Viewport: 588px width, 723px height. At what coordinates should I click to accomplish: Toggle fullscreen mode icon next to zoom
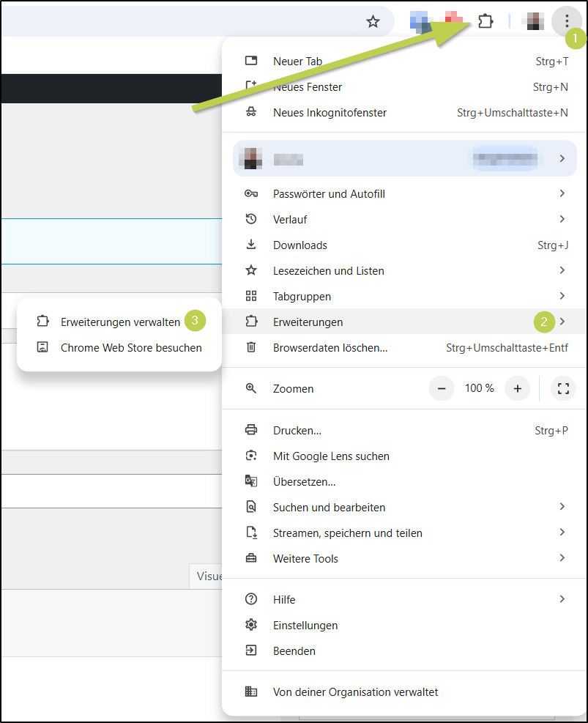(x=563, y=388)
